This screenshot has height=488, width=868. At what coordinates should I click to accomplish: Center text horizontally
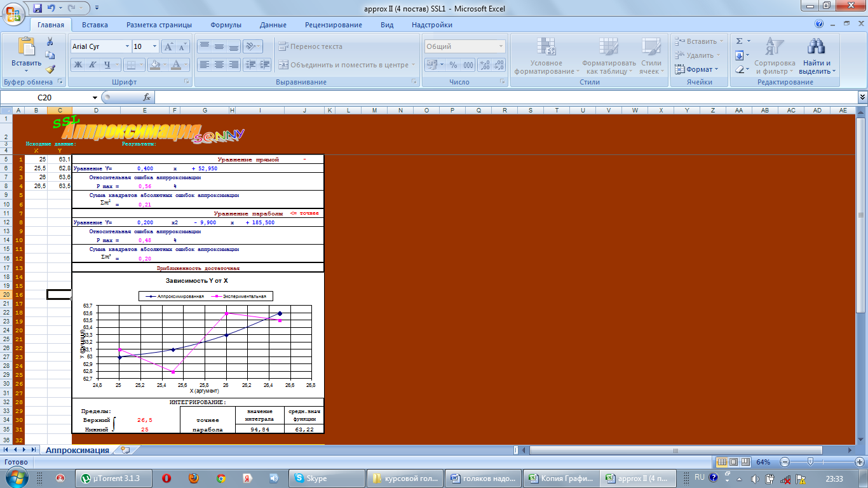pos(219,64)
